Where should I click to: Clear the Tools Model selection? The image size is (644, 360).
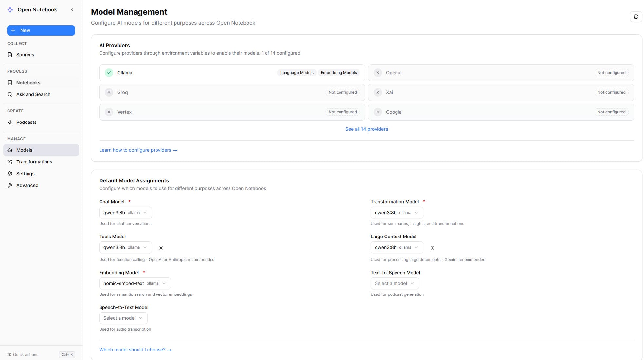[x=161, y=248]
